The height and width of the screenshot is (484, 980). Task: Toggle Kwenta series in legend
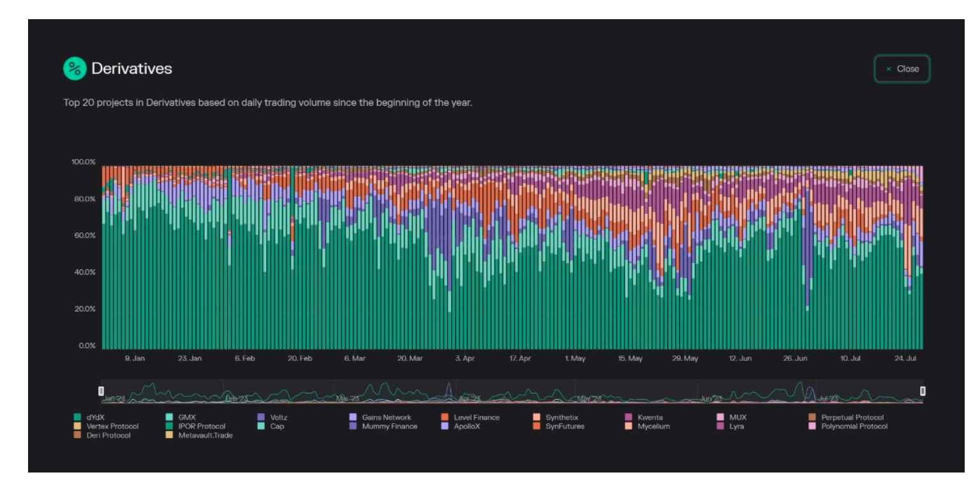644,418
